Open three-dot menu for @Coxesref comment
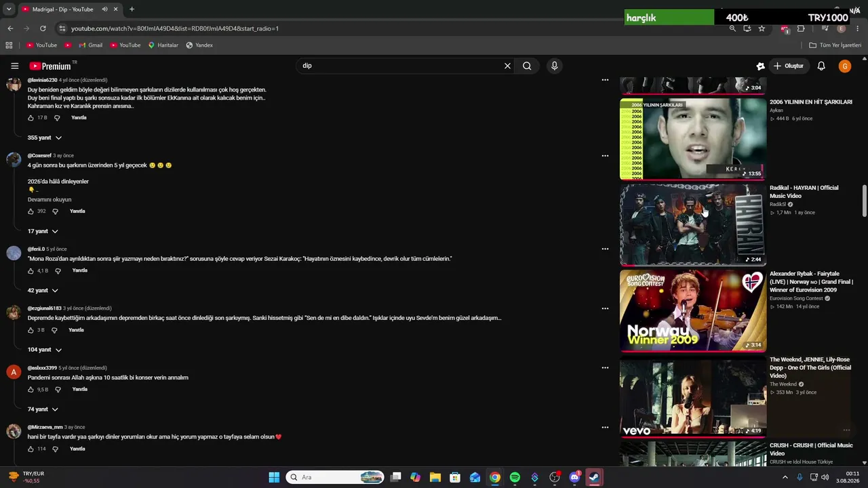This screenshot has height=488, width=868. tap(605, 156)
